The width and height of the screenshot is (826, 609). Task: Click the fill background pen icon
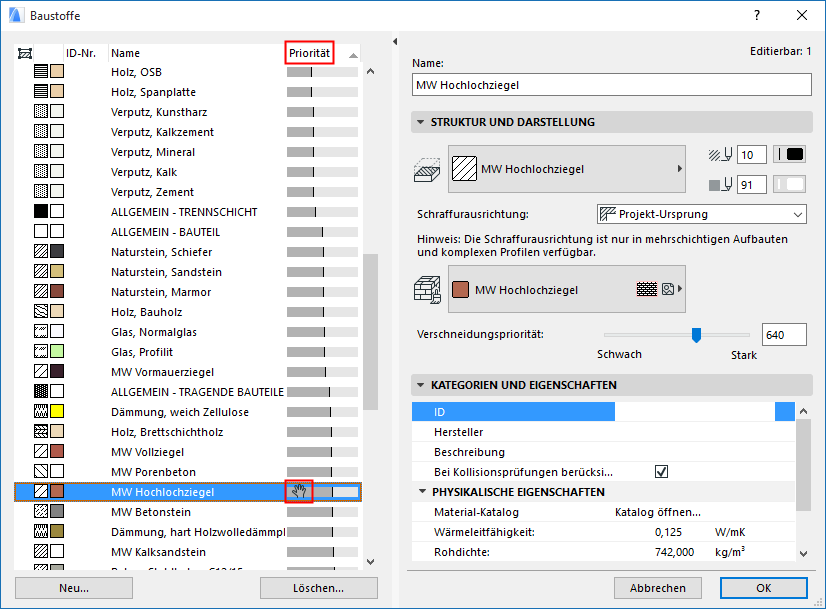[721, 184]
